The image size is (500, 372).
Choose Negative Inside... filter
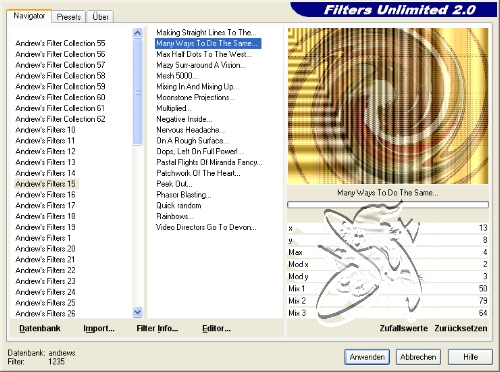click(184, 119)
